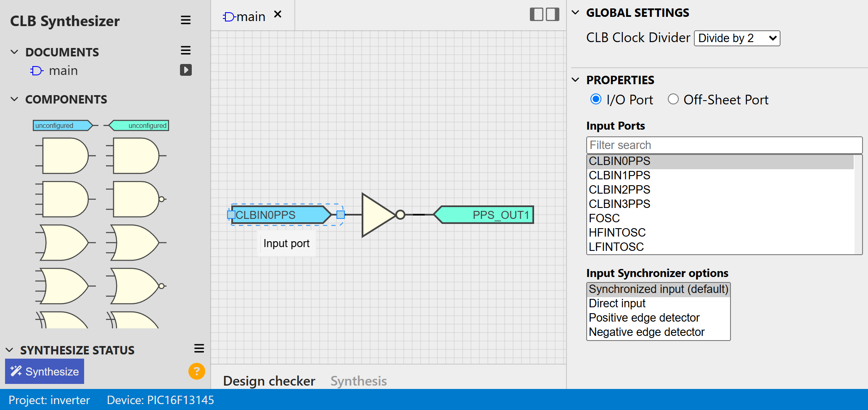Collapse the SYNTHESIZE STATUS section
The height and width of the screenshot is (410, 868).
click(x=9, y=350)
